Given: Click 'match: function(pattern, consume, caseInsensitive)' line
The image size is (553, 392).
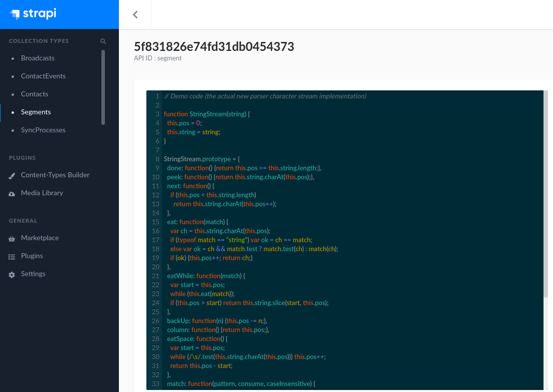Looking at the screenshot, I should pyautogui.click(x=241, y=384).
